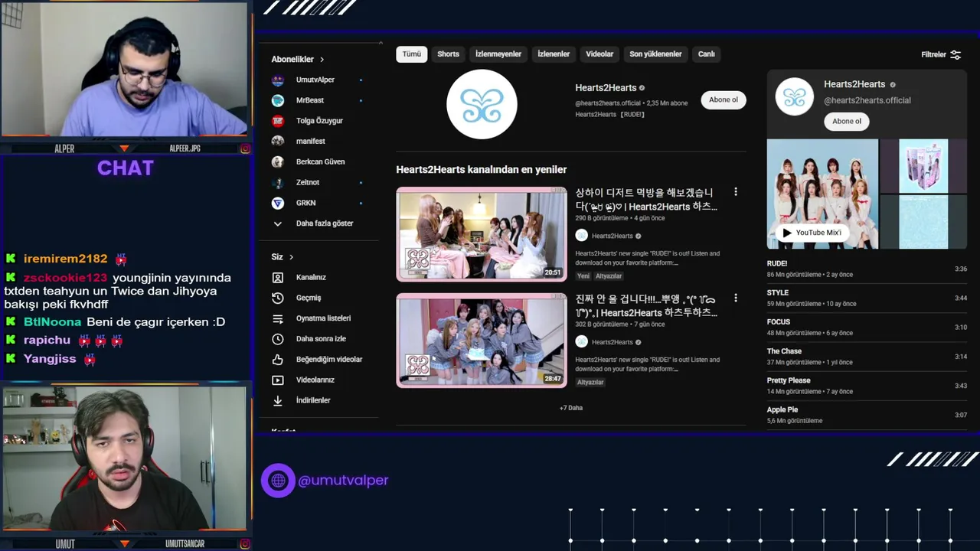This screenshot has width=980, height=551.
Task: Select Videolar filter chip
Action: (x=599, y=54)
